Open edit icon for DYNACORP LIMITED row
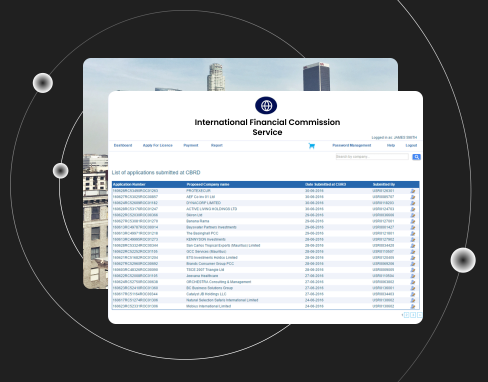488x382 pixels. (x=413, y=203)
